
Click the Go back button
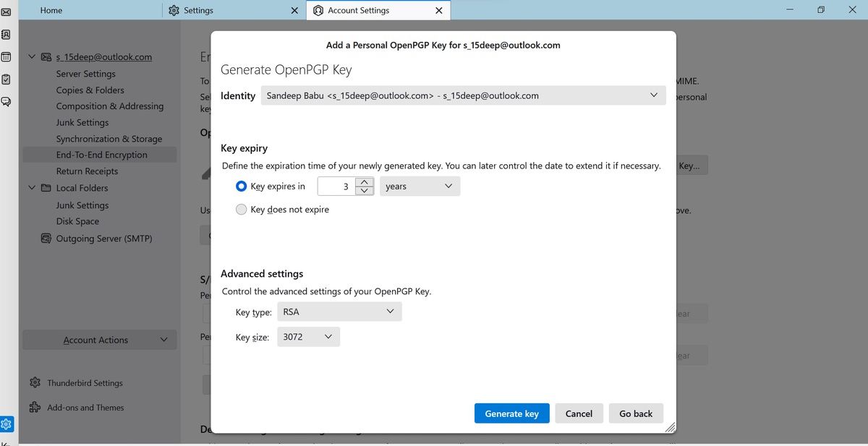tap(636, 413)
